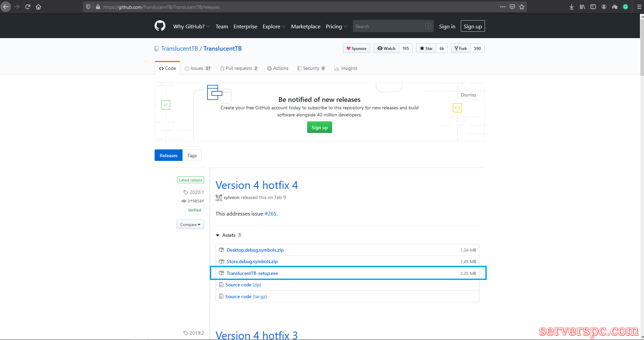Watch the TranslucentTB repository

point(386,49)
